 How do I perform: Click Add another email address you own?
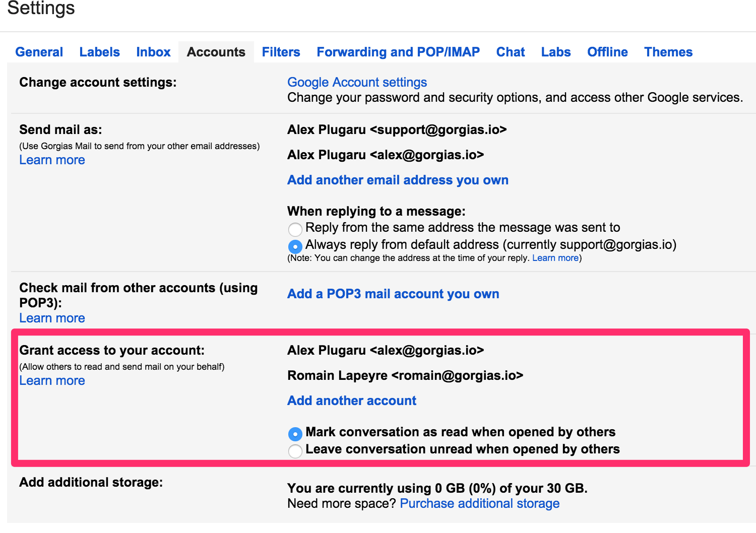pos(398,180)
